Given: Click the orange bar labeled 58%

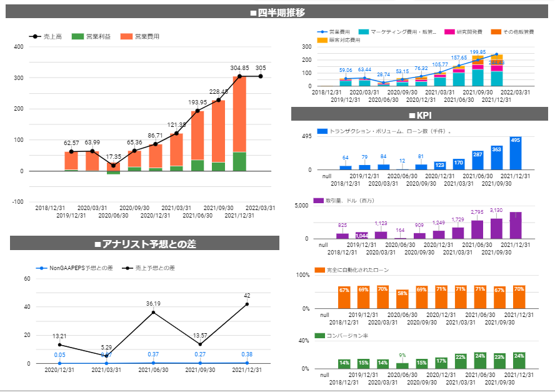Looking at the screenshot, I should [x=402, y=299].
